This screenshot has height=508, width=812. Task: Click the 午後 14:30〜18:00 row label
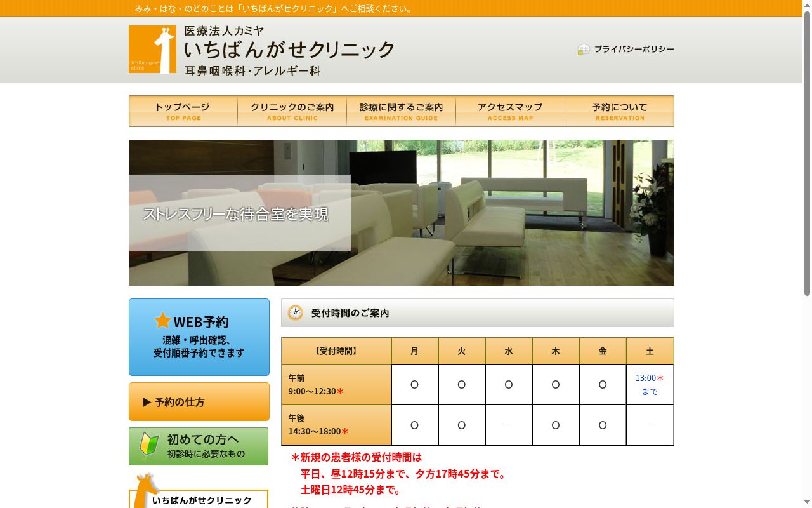[x=336, y=425]
